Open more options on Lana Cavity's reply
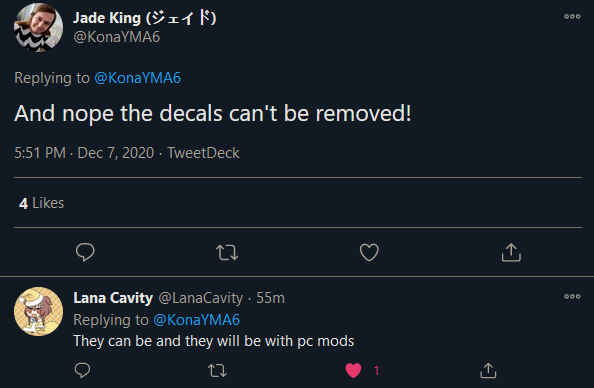The height and width of the screenshot is (388, 594). point(572,296)
